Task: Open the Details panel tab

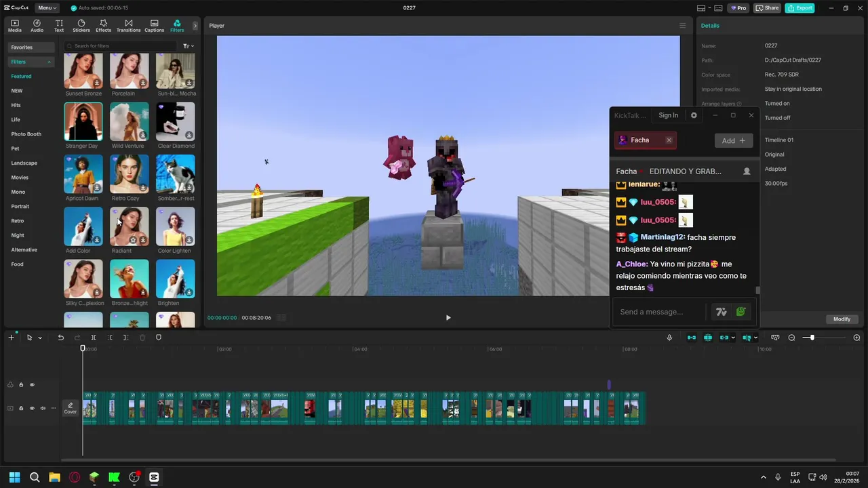Action: pos(710,26)
